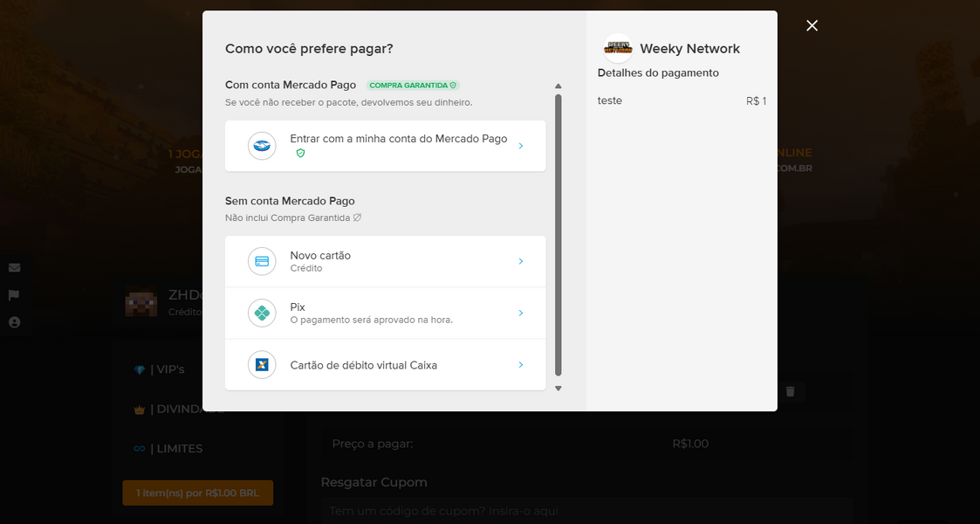980x524 pixels.
Task: Click the Weeky Network store logo
Action: pos(618,48)
